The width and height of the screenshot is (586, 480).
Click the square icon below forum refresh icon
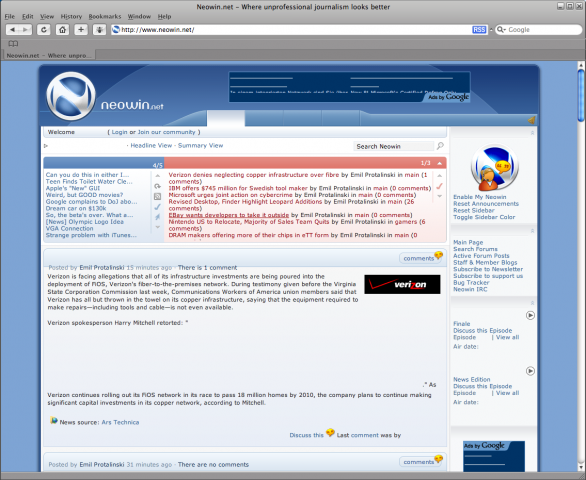[x=157, y=196]
